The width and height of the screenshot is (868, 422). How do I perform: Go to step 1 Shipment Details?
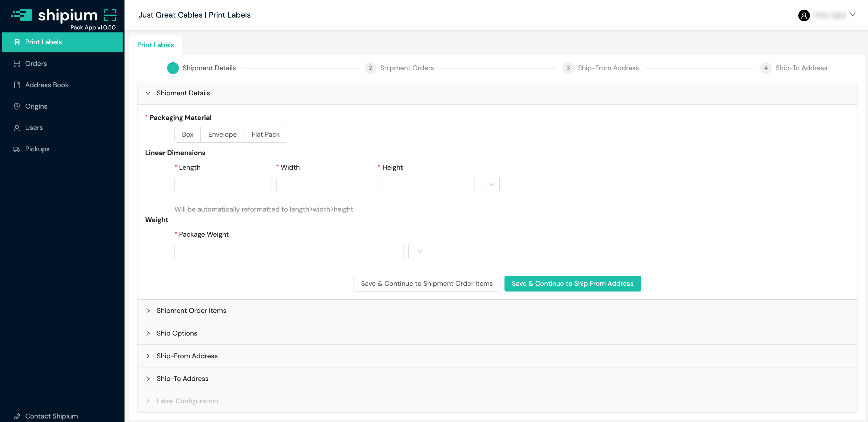(201, 68)
